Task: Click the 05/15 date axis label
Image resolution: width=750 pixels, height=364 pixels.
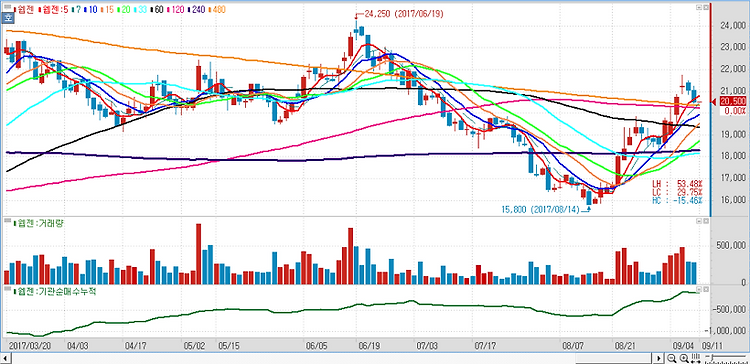Action: click(228, 345)
